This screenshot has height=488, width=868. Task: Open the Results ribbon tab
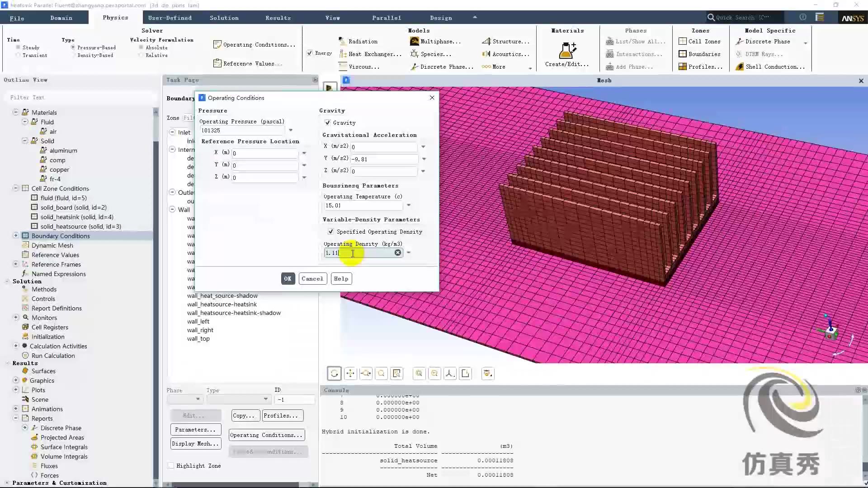(278, 18)
